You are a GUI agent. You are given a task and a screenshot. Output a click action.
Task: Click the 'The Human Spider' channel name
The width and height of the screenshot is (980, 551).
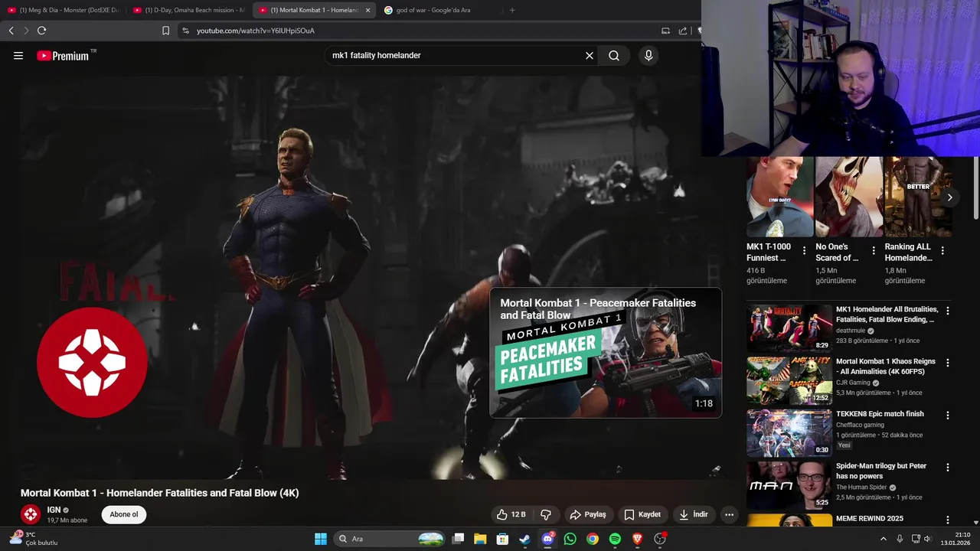tap(861, 487)
